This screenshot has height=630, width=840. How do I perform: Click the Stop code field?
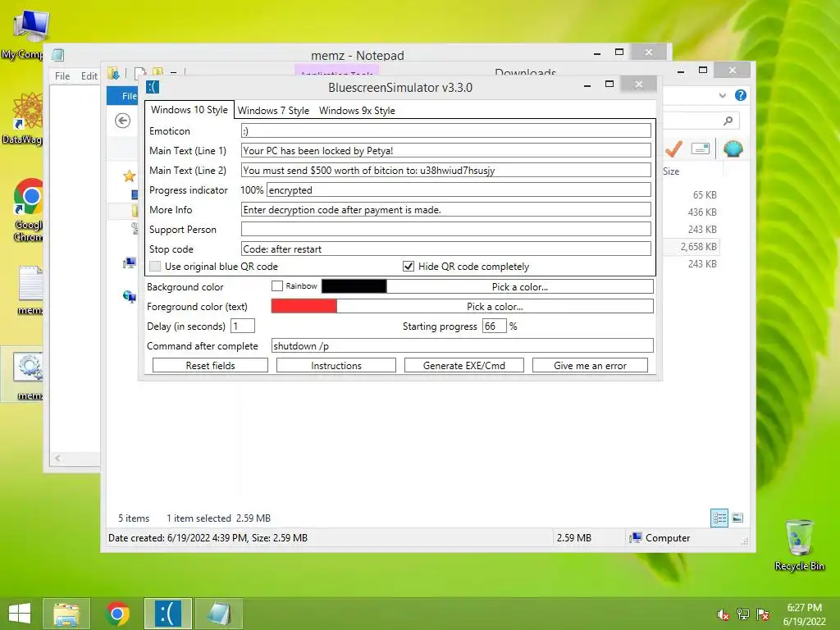(445, 249)
